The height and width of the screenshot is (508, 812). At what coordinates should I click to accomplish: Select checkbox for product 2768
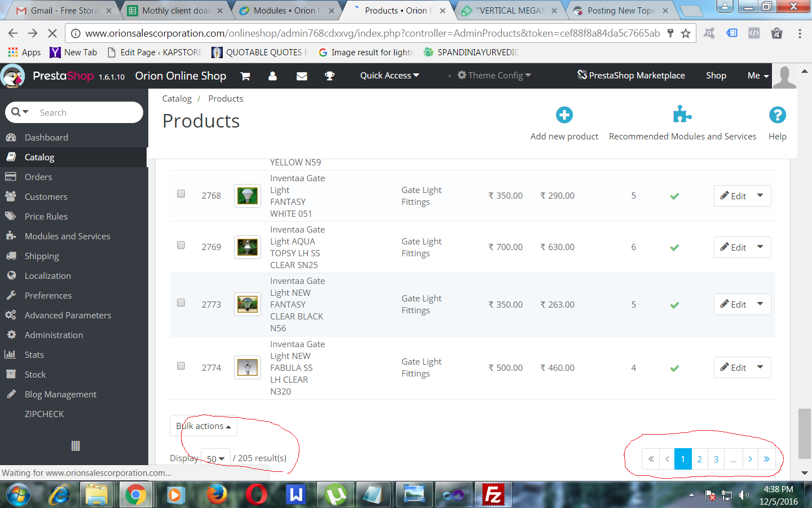[x=181, y=194]
